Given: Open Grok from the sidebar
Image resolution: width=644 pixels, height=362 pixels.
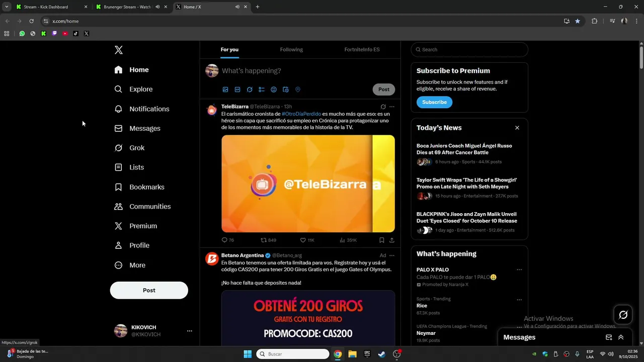Looking at the screenshot, I should coord(130,148).
